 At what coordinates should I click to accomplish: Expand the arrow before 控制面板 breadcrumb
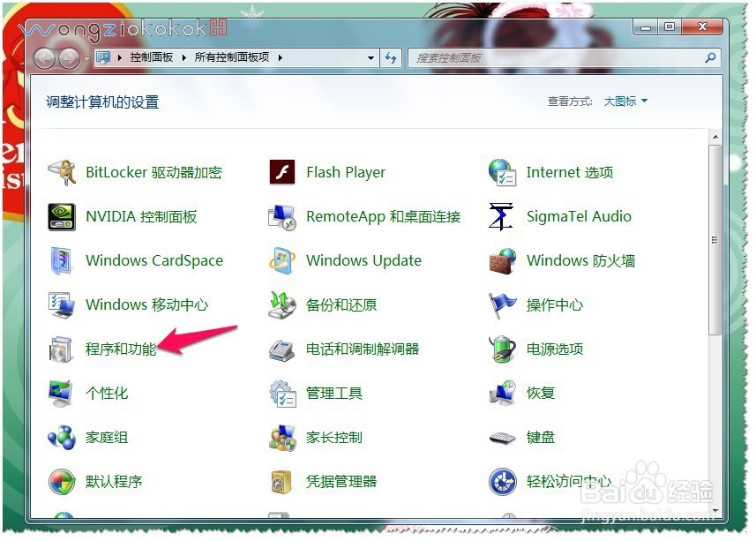(x=120, y=58)
